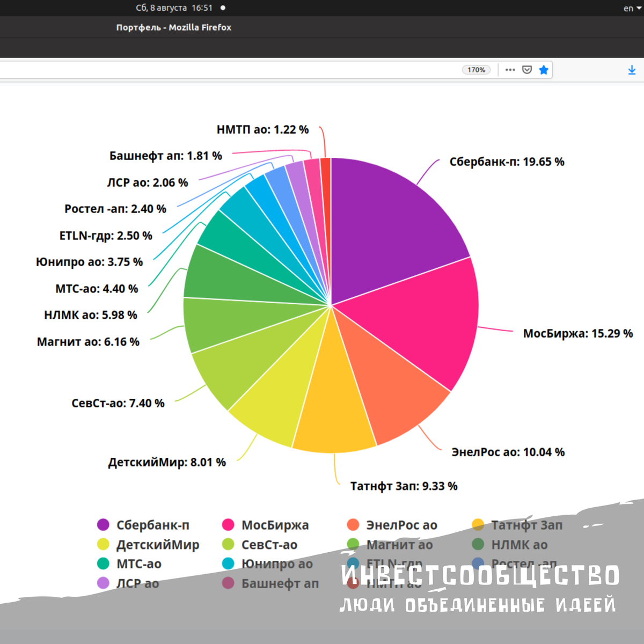Reset the 170% zoom indicator

tap(476, 70)
